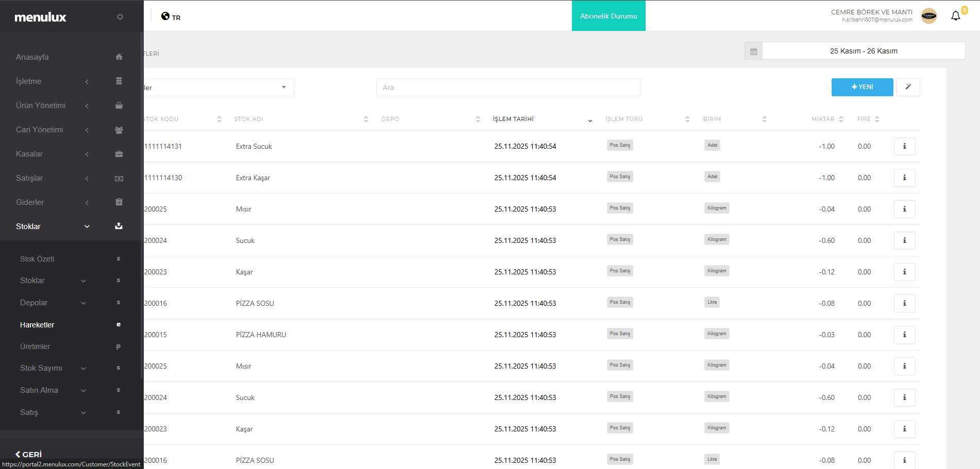Click the Anasayfa home icon
Screen dimensions: 980x469
tap(119, 57)
